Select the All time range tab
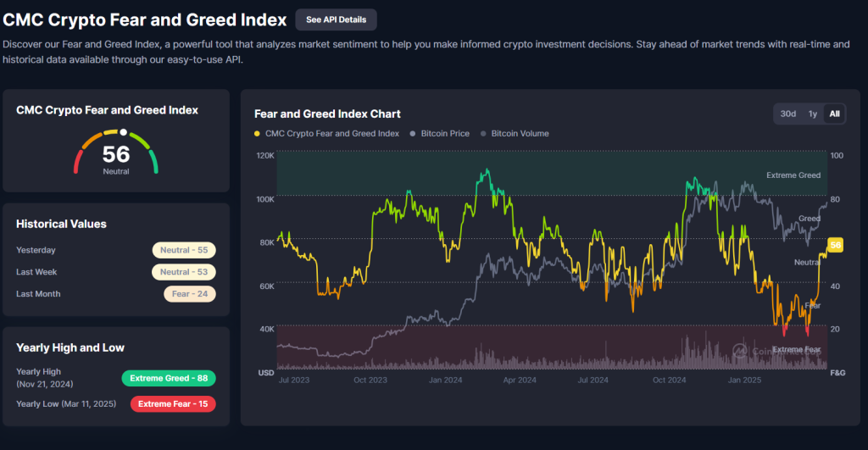The width and height of the screenshot is (868, 450). (834, 114)
